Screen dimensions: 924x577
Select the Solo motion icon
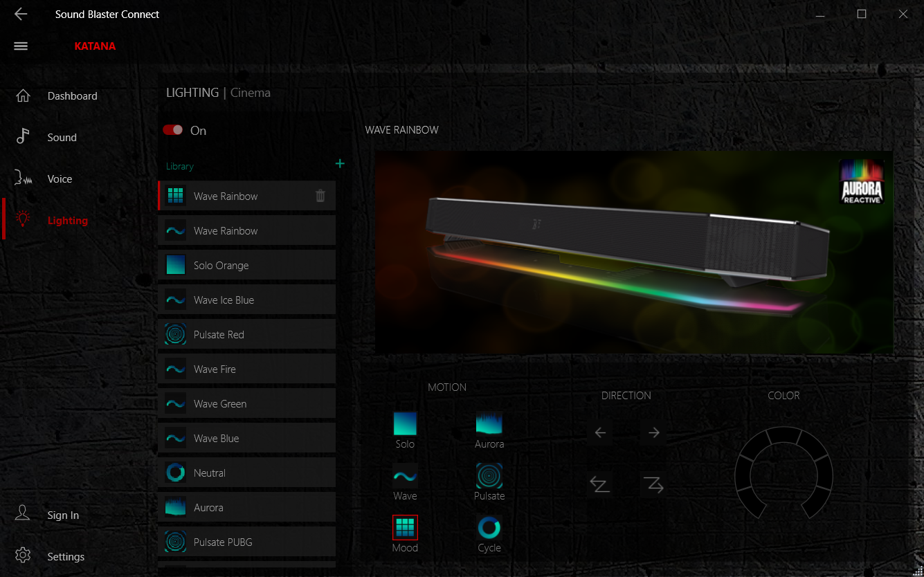coord(405,423)
